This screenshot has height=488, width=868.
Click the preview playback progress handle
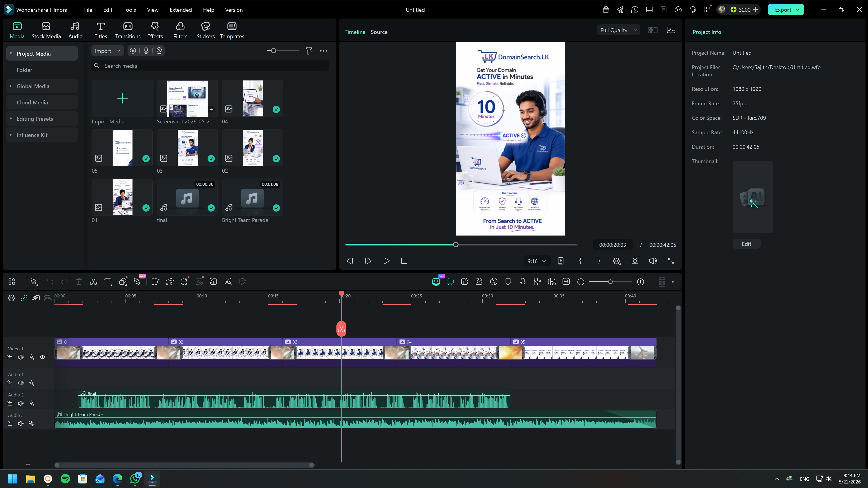(456, 245)
